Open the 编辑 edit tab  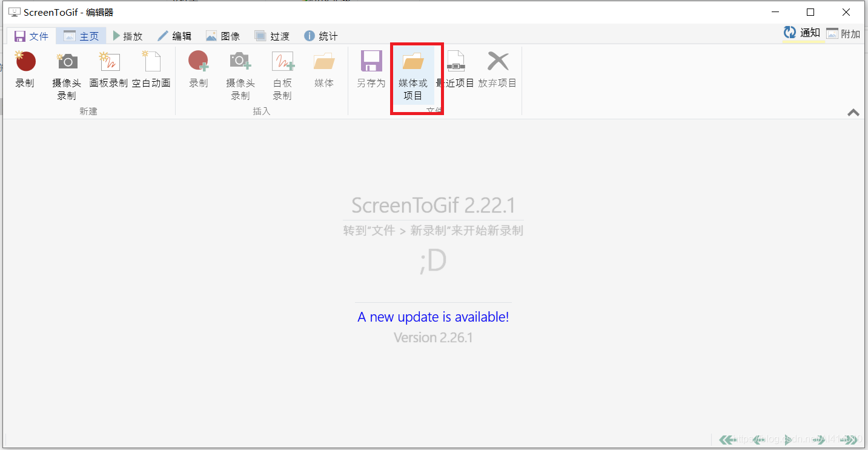click(174, 36)
